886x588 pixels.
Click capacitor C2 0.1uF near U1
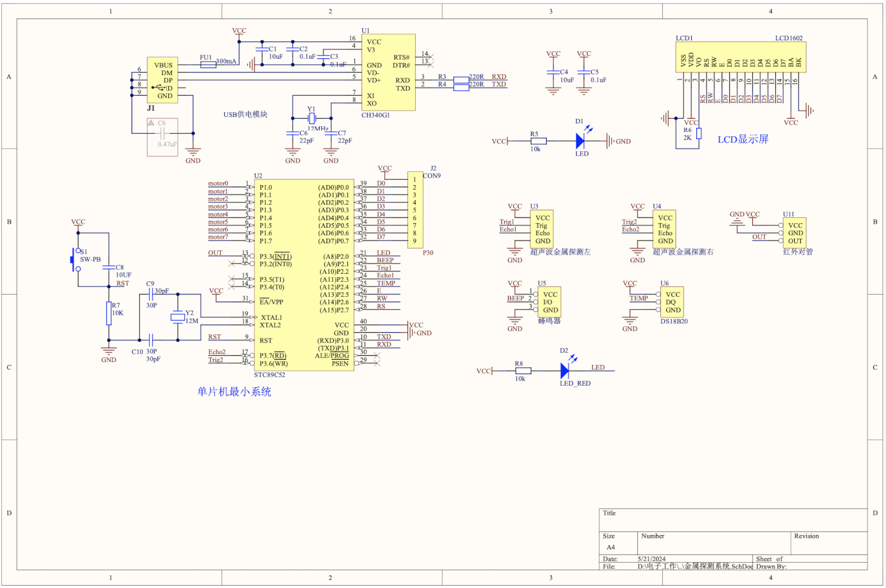(292, 50)
